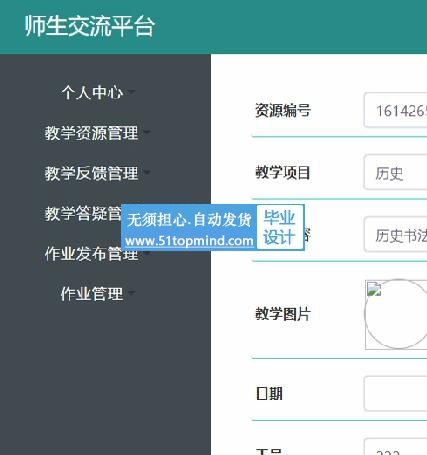The height and width of the screenshot is (455, 427).
Task: Click the 师生交流平台 header title
Action: pyautogui.click(x=90, y=26)
